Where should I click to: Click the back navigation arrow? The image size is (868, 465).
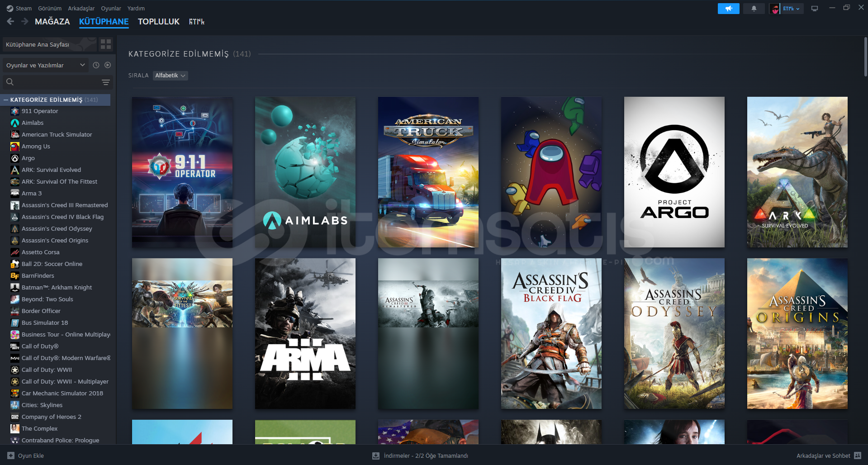coord(10,21)
